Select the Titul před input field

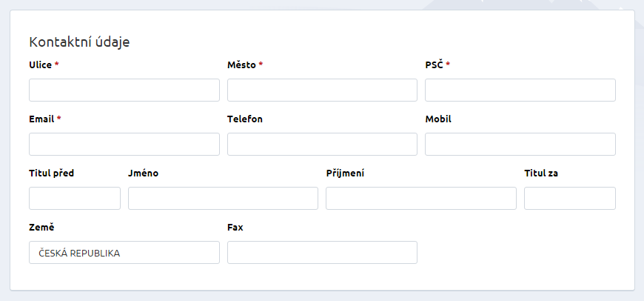[74, 198]
